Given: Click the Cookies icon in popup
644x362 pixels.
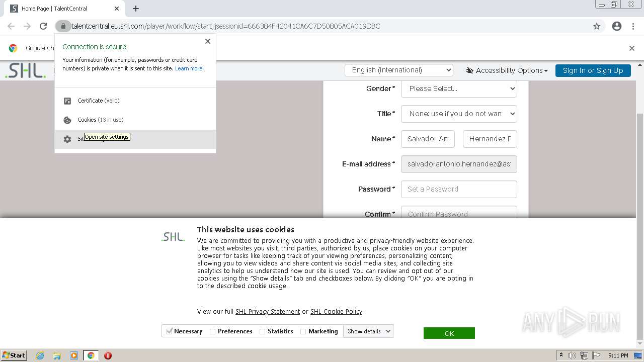Looking at the screenshot, I should 67,120.
